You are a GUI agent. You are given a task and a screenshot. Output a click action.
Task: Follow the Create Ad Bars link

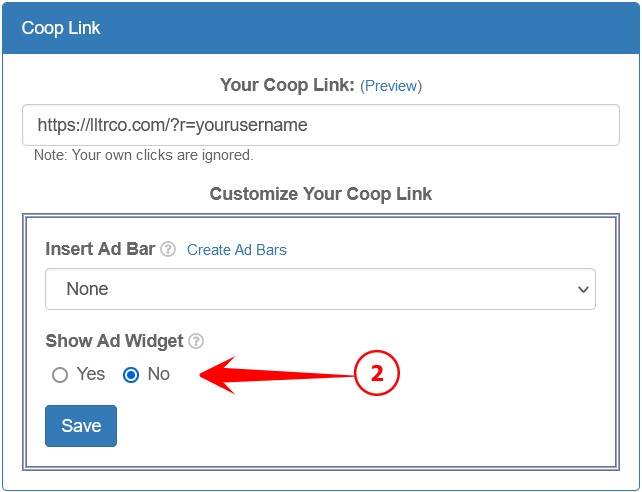pyautogui.click(x=237, y=250)
